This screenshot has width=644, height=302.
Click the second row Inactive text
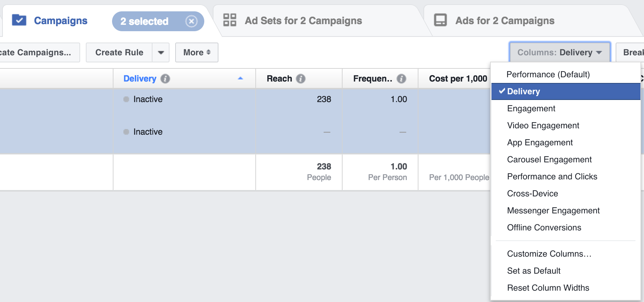[x=148, y=132]
